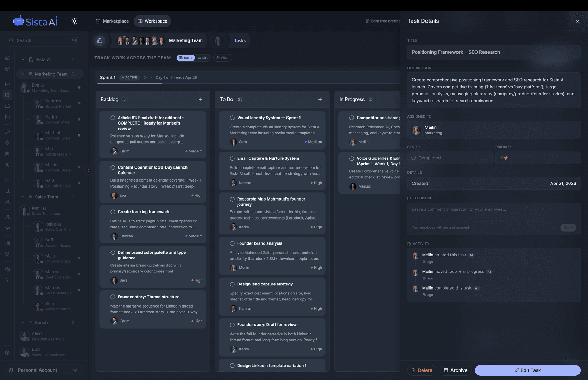The width and height of the screenshot is (588, 380).
Task: Click the Sista AI logo
Action: (x=35, y=21)
